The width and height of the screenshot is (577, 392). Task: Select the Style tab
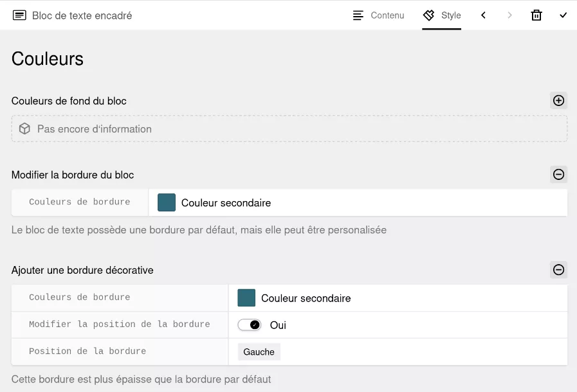441,15
